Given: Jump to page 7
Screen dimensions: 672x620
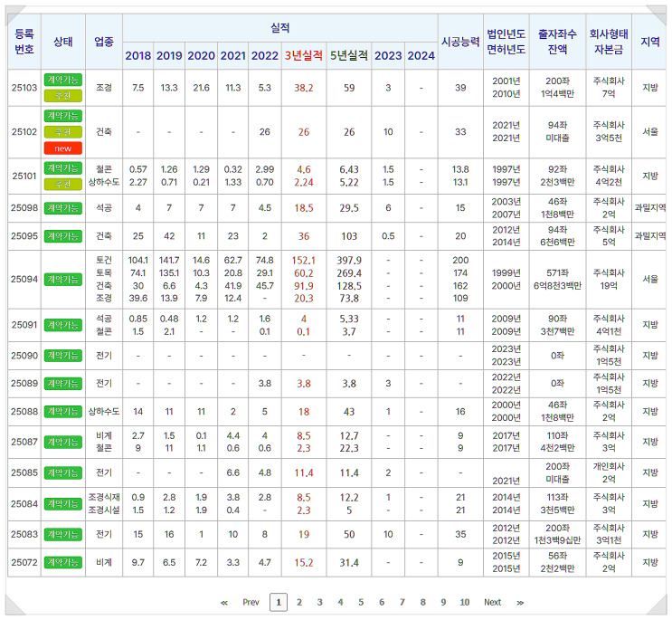Looking at the screenshot, I should click(402, 602).
